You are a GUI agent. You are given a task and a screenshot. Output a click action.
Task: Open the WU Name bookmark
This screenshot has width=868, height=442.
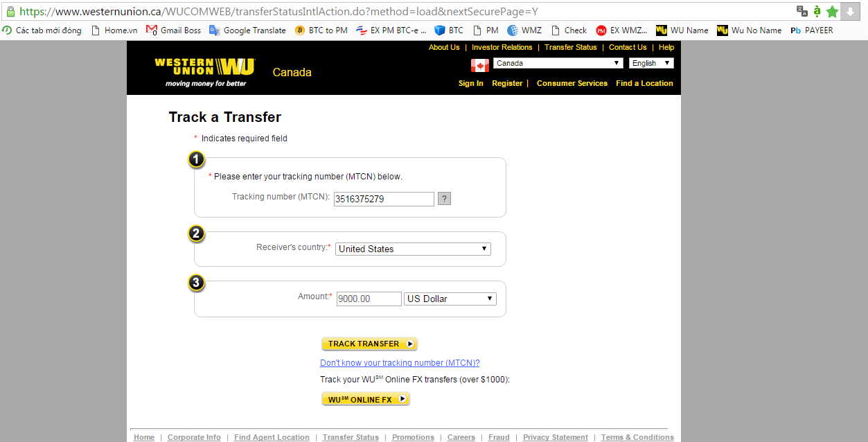pos(682,30)
